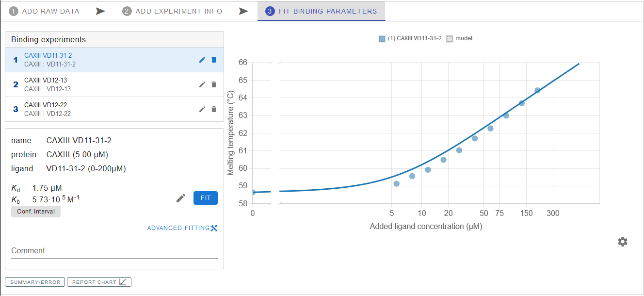Edit the CAXIII VD12-22 experiment
The height and width of the screenshot is (296, 644).
coord(203,109)
